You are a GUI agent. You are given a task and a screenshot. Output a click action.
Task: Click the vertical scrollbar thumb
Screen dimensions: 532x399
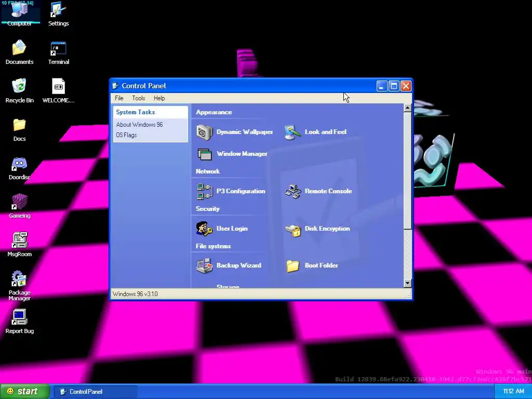(407, 170)
